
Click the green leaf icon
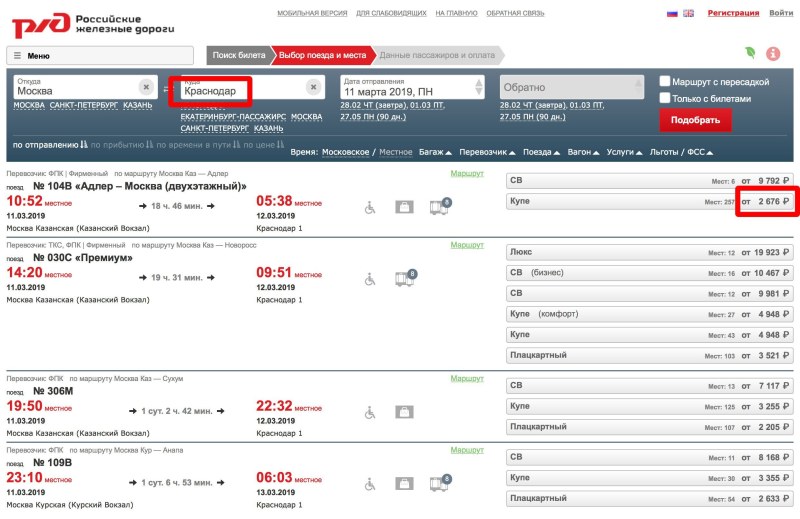(750, 53)
